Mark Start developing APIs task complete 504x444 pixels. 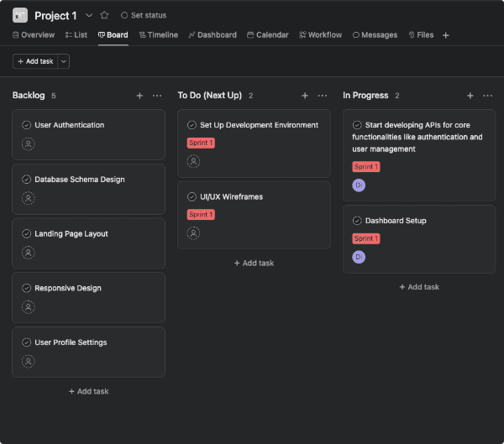(x=357, y=125)
